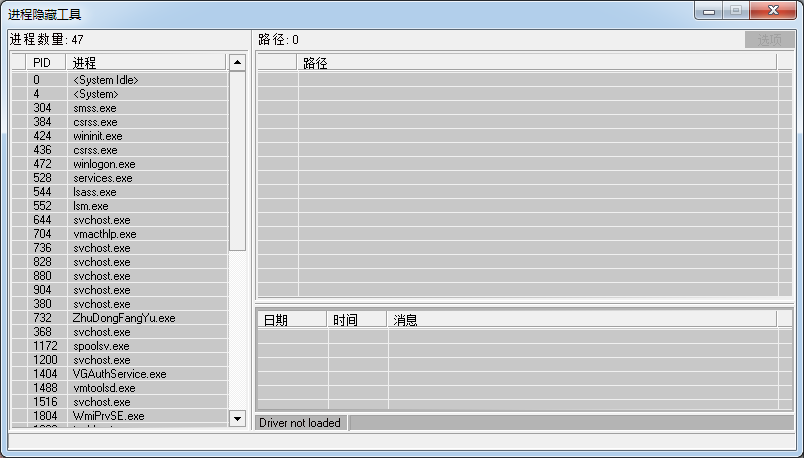Select the spoolsv.exe process
Screen dimensions: 804x458
point(101,346)
